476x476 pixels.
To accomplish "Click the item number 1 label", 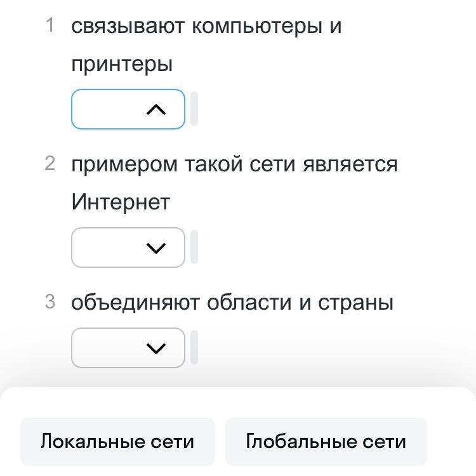I will pos(50,26).
